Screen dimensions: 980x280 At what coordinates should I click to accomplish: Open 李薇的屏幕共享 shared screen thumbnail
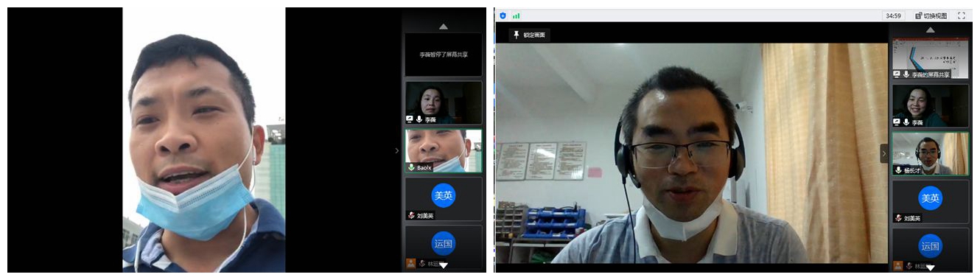tap(931, 57)
